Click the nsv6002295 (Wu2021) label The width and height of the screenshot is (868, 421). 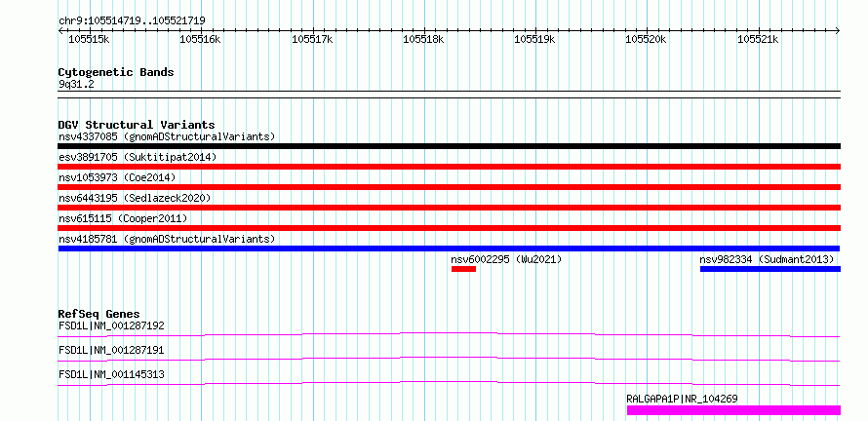click(506, 259)
